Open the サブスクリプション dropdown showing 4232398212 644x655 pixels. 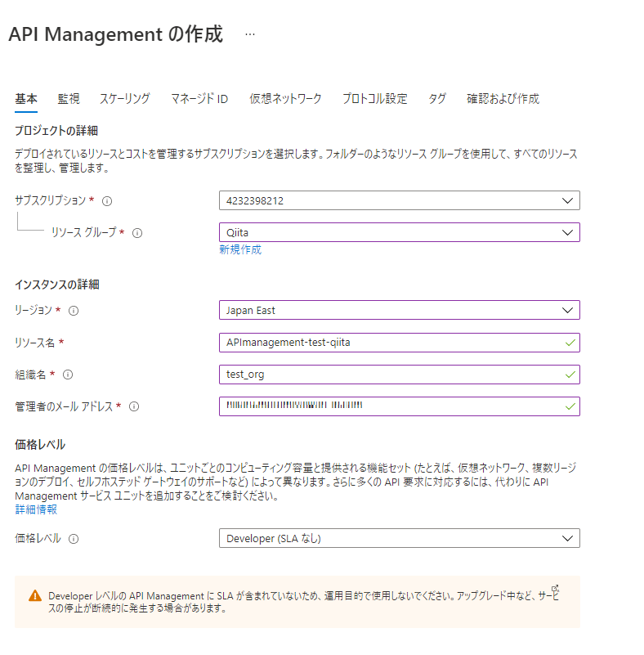(x=400, y=200)
